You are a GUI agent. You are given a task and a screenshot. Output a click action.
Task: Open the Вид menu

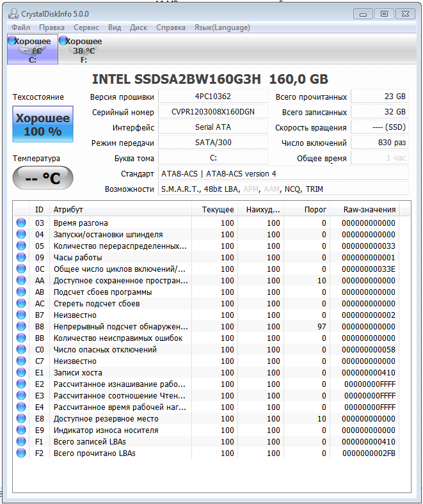(x=115, y=28)
